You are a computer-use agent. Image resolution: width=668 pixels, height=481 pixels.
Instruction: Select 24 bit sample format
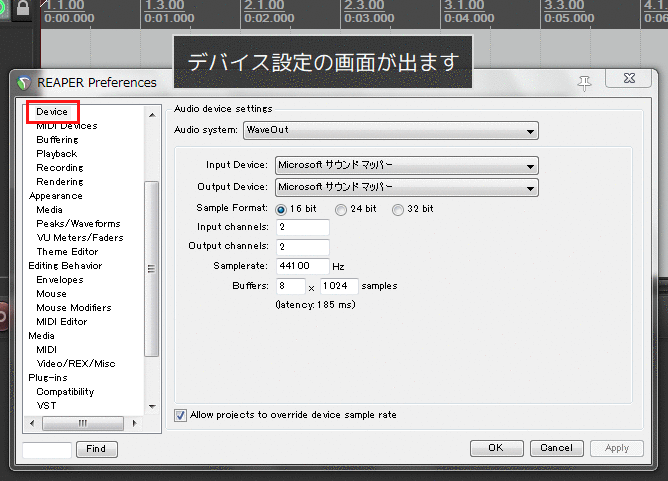[341, 209]
